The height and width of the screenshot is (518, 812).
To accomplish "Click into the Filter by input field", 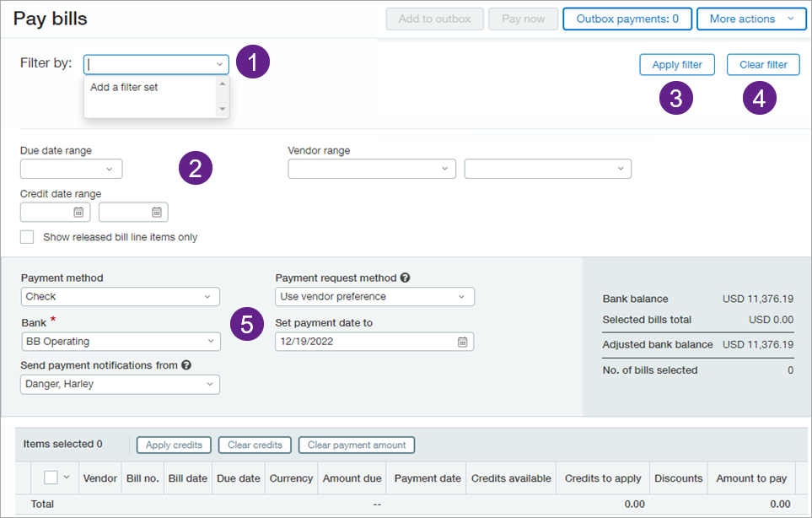I will coord(149,64).
